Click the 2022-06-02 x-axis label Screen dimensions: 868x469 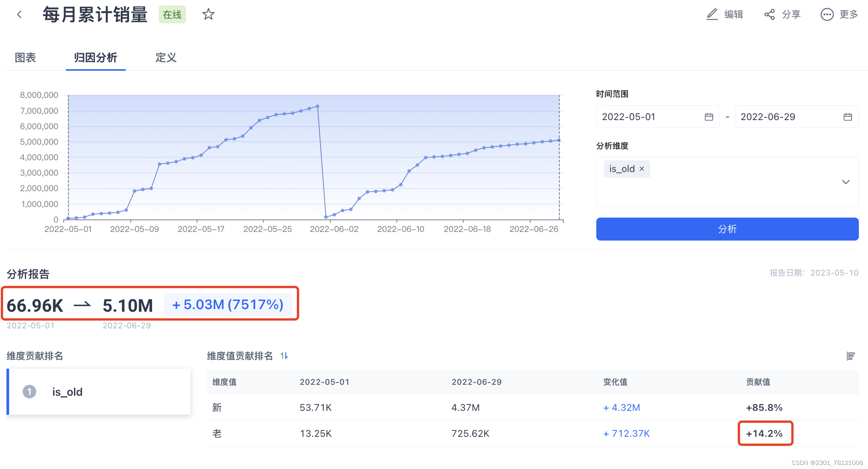(334, 229)
